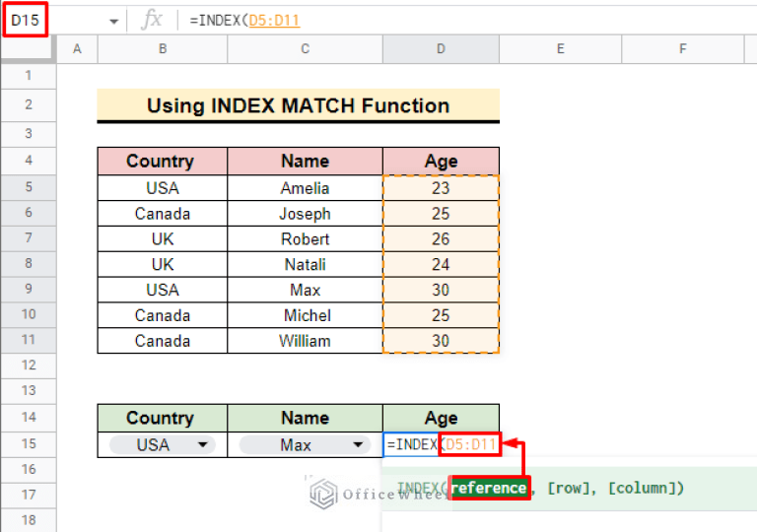Select row 12 header

(29, 365)
